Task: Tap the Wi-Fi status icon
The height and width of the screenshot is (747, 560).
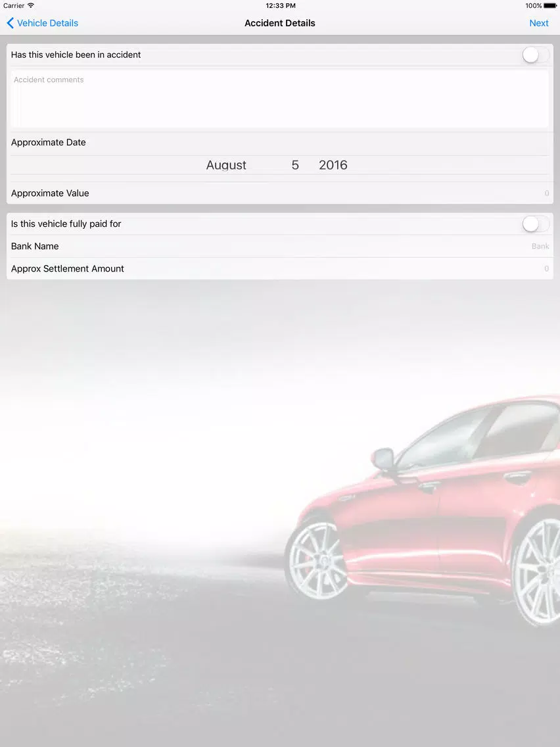Action: (x=31, y=5)
